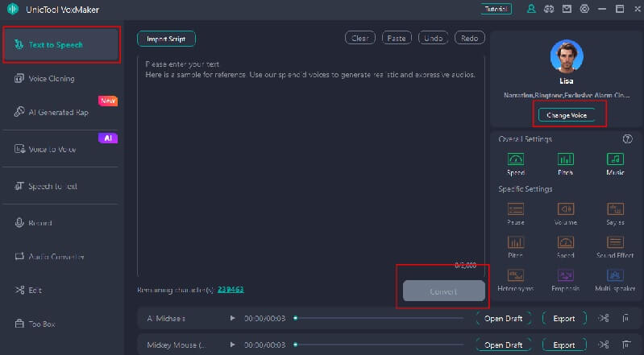This screenshot has height=355, width=644.
Task: Insert a Pause in the text
Action: pyautogui.click(x=516, y=209)
